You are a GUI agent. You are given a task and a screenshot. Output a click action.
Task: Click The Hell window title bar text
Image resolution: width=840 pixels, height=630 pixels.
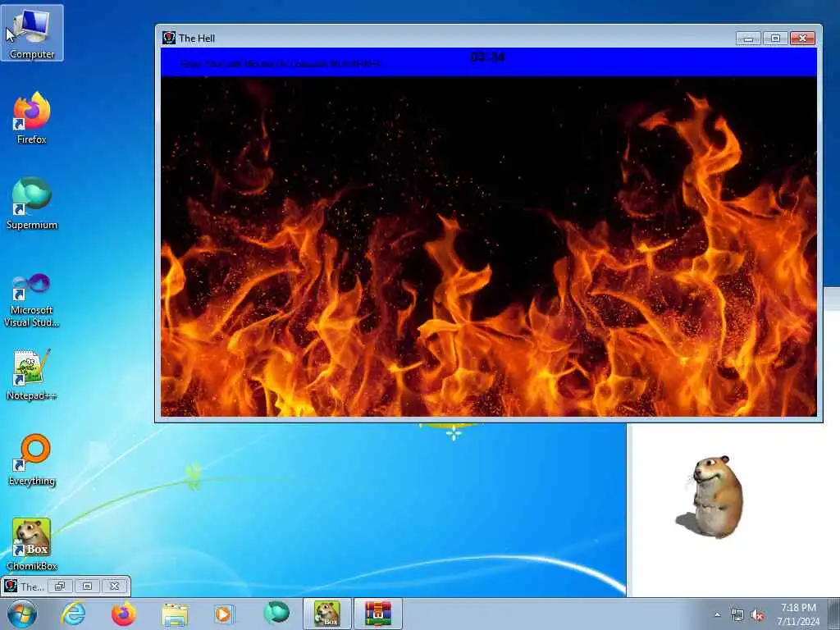pos(197,38)
